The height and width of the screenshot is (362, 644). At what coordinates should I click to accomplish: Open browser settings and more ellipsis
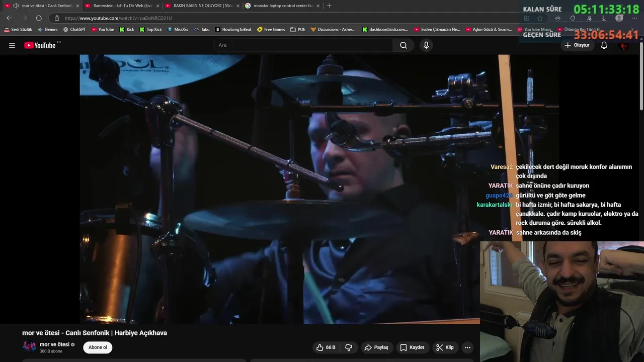(x=634, y=18)
